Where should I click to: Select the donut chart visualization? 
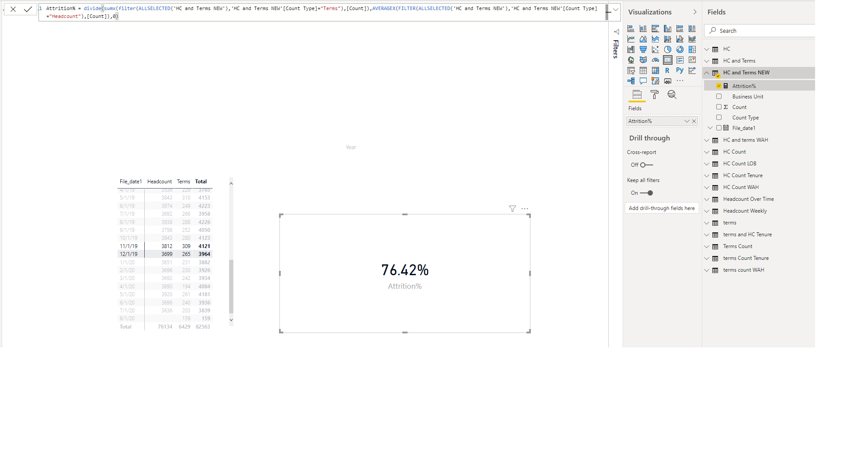pos(680,49)
